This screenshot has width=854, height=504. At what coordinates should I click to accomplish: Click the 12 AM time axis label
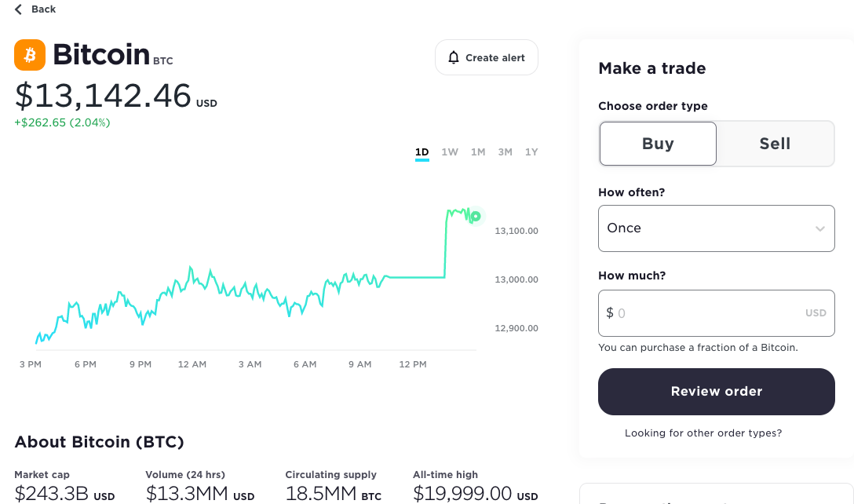[x=192, y=364]
